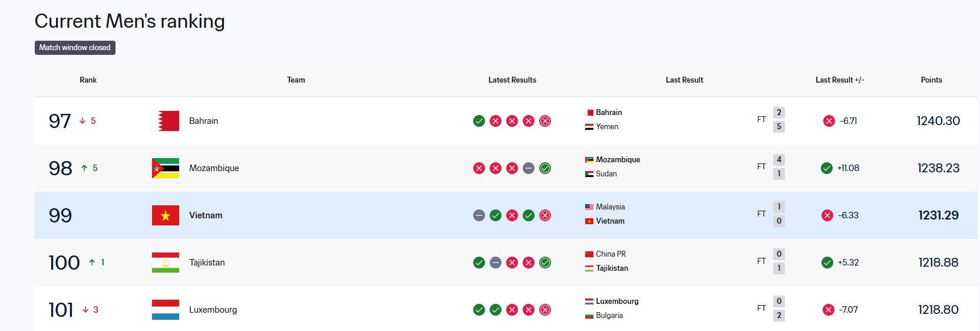Click Bahrain's first green win result icon
The image size is (980, 331).
479,121
